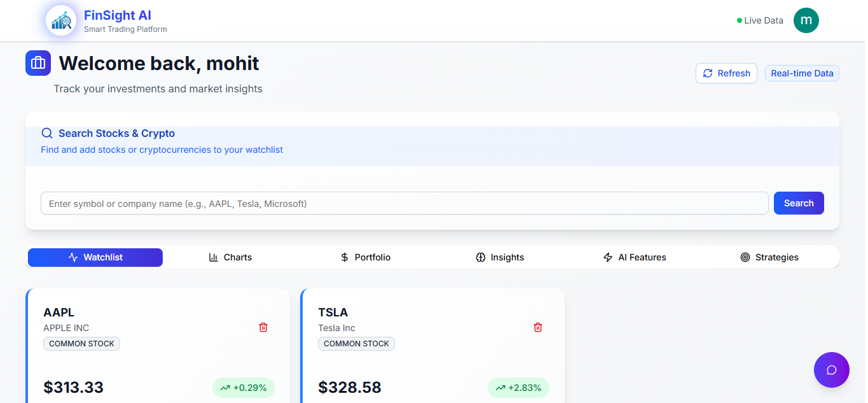The width and height of the screenshot is (868, 403).
Task: Focus the symbol or company search field
Action: [x=404, y=204]
